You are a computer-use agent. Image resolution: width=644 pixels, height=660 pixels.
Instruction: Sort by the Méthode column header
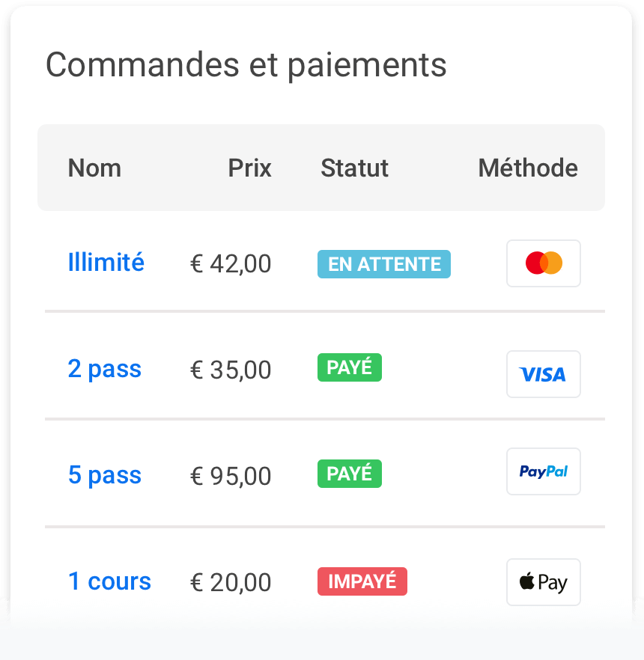click(x=528, y=168)
